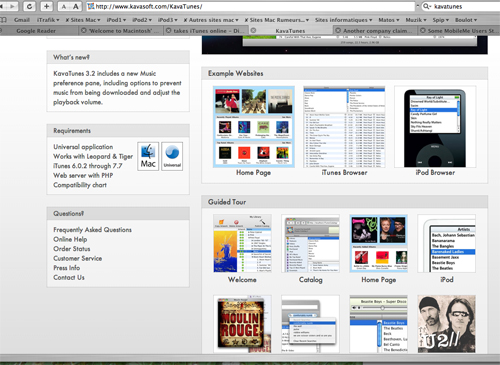
Task: Expand the iTrafik bookmarks dropdown
Action: point(48,20)
